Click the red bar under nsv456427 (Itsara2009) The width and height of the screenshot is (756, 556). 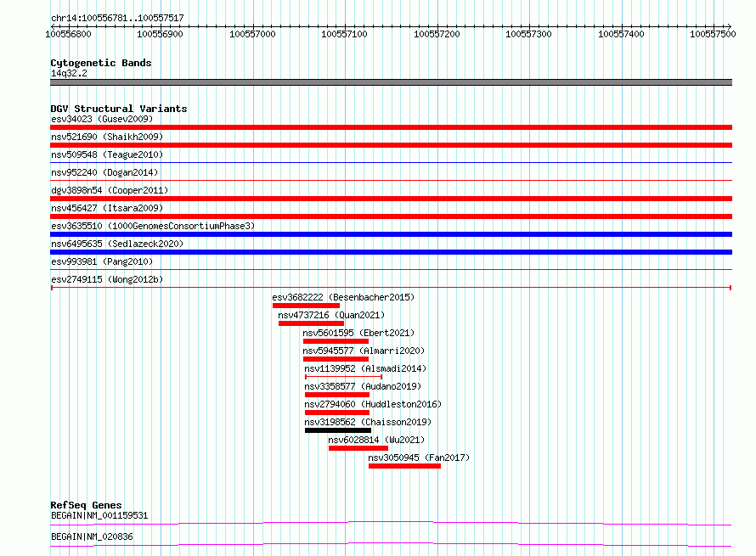point(391,216)
